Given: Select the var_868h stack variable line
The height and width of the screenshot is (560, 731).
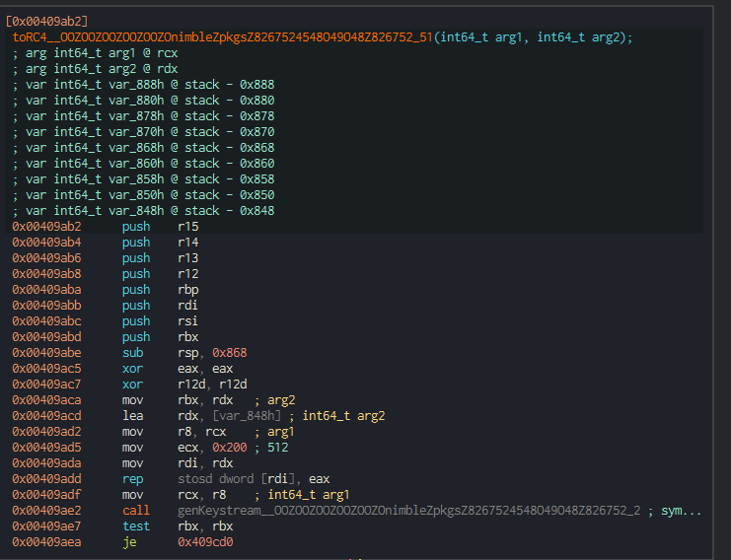Looking at the screenshot, I should click(143, 148).
